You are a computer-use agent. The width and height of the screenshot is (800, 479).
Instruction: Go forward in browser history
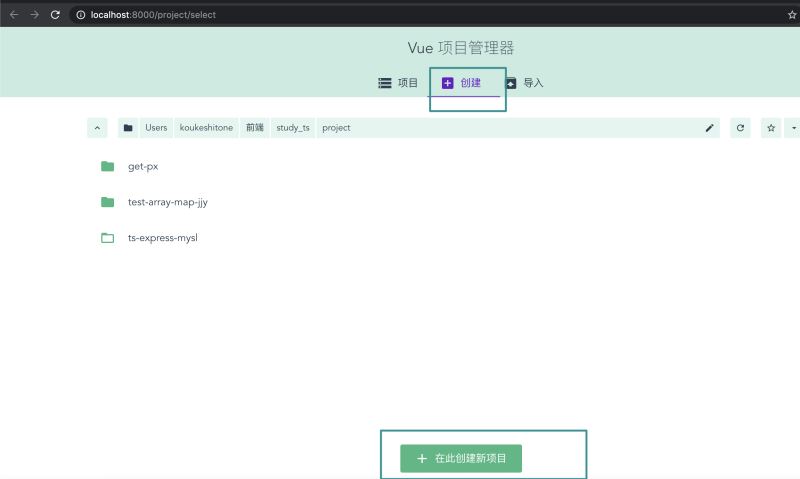point(34,15)
